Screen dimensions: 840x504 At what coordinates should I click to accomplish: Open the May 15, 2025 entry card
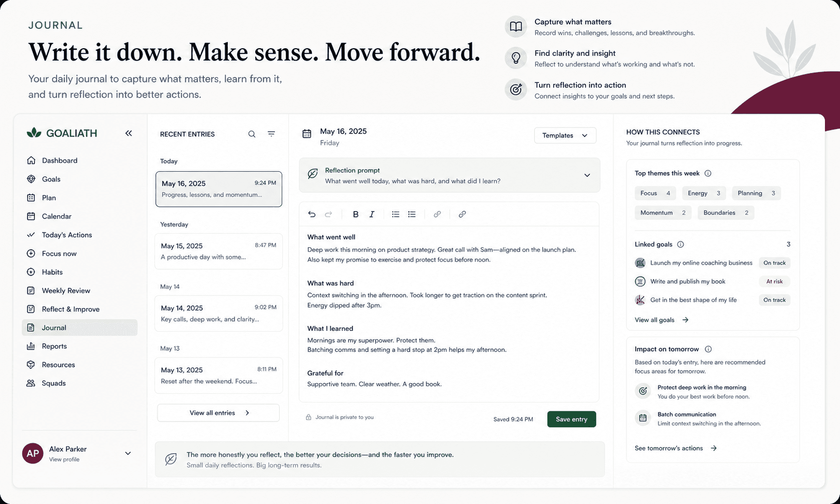click(x=218, y=251)
